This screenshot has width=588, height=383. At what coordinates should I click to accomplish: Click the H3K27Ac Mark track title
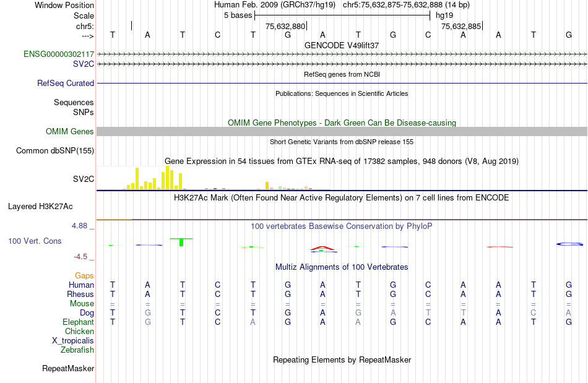point(342,197)
